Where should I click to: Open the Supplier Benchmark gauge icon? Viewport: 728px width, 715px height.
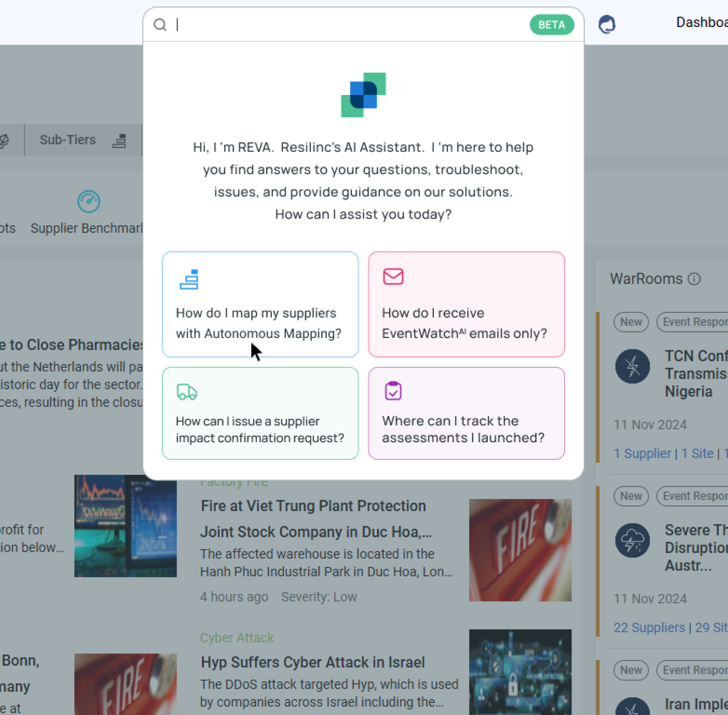[x=90, y=201]
